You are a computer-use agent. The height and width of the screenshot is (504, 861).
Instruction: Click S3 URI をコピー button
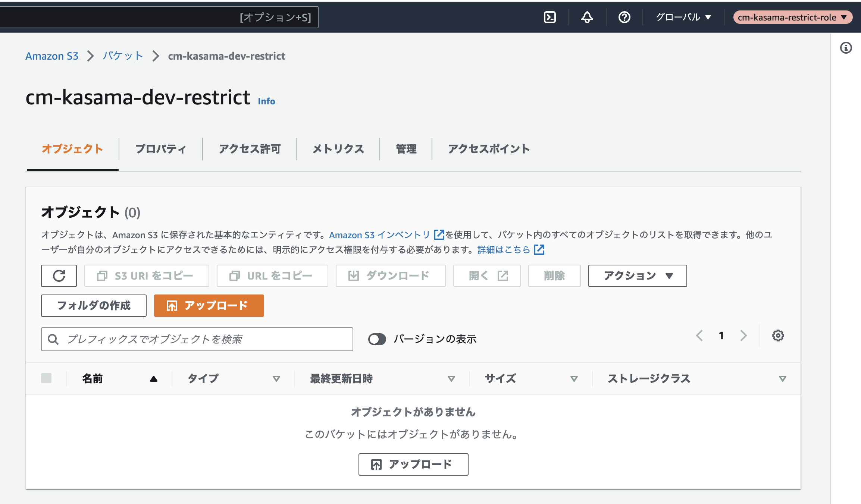(147, 276)
